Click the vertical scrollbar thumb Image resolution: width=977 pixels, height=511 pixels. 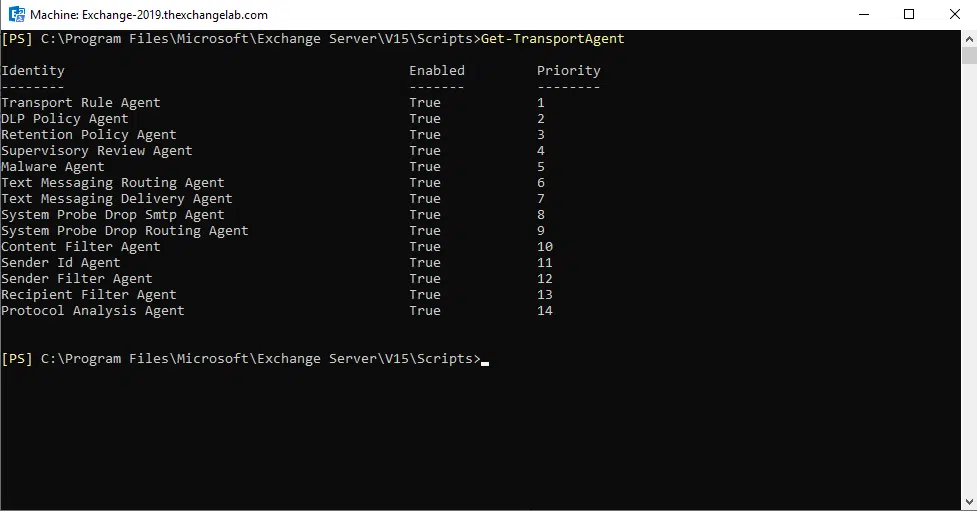pyautogui.click(x=969, y=55)
